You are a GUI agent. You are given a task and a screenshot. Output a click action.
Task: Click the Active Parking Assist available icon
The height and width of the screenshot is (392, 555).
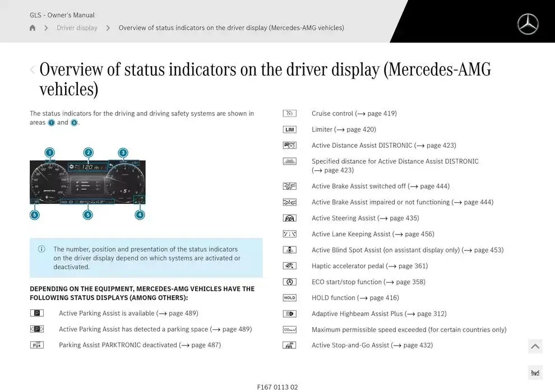[x=37, y=313]
